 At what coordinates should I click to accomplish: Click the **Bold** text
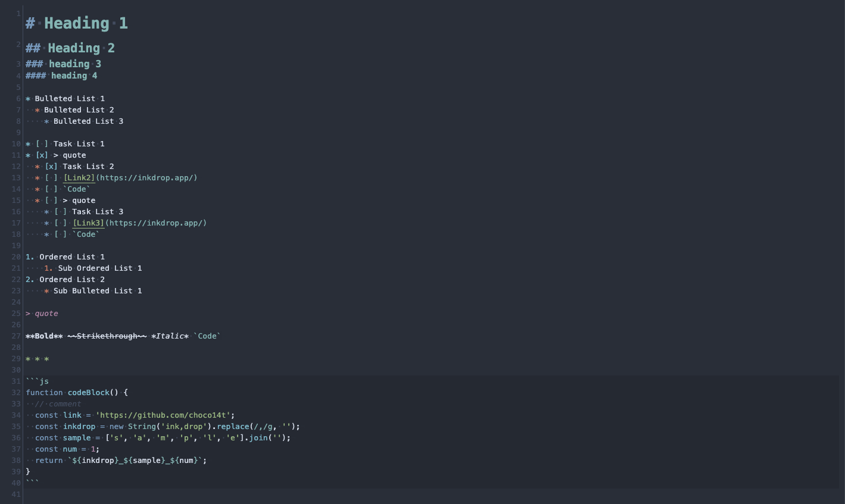[x=44, y=336]
